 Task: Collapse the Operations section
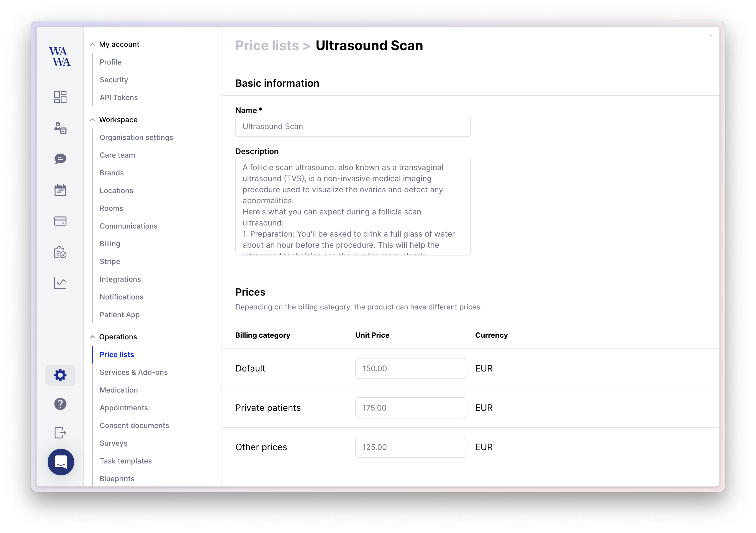(x=92, y=337)
